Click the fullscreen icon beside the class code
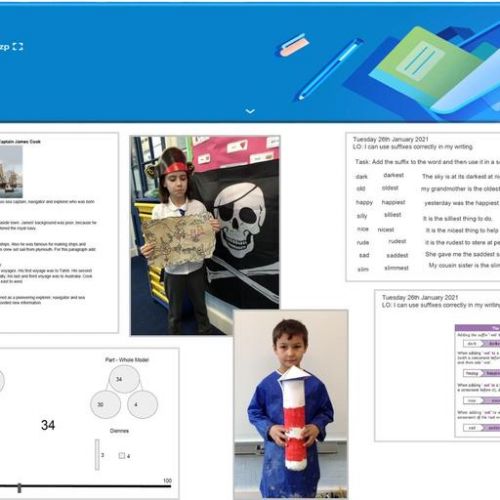500x500 pixels. pos(18,47)
